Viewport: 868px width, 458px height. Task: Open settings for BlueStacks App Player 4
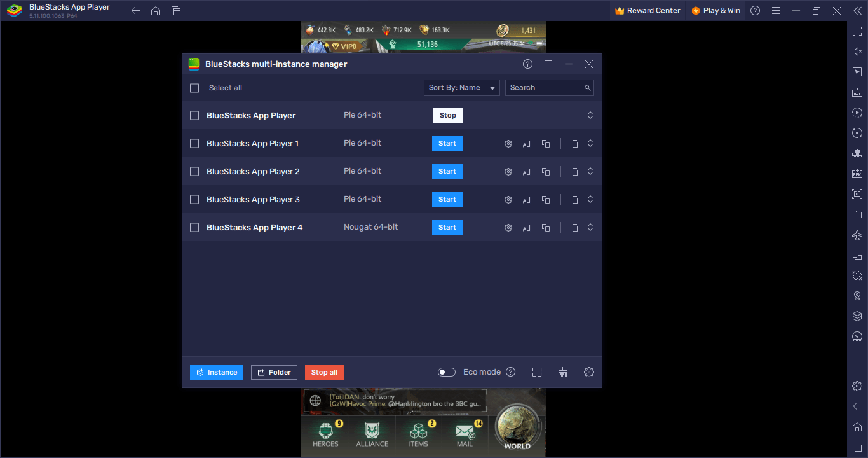508,228
